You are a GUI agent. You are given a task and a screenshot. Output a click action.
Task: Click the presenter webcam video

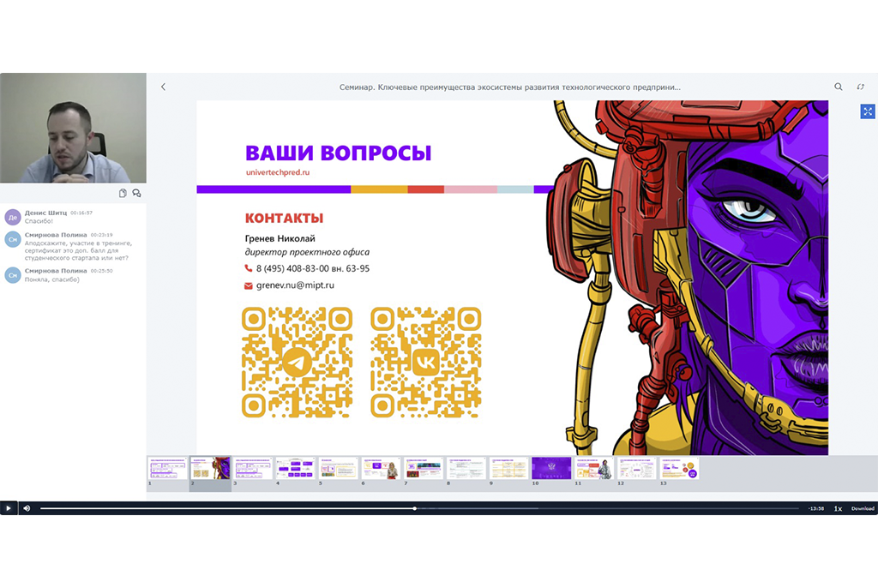tap(73, 128)
